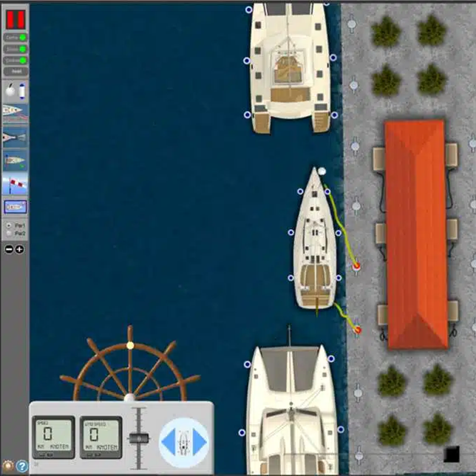
Task: Zoom out with the minus button
Action: tap(9, 249)
